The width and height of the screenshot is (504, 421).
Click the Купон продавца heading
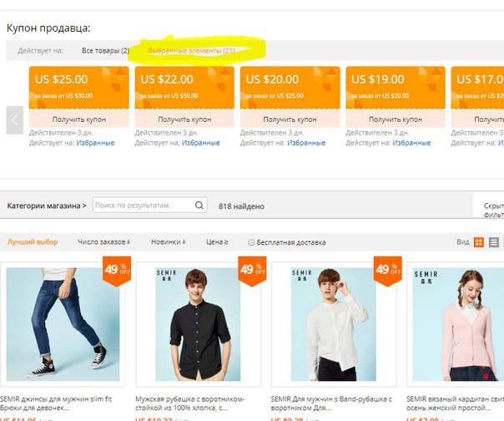[48, 28]
